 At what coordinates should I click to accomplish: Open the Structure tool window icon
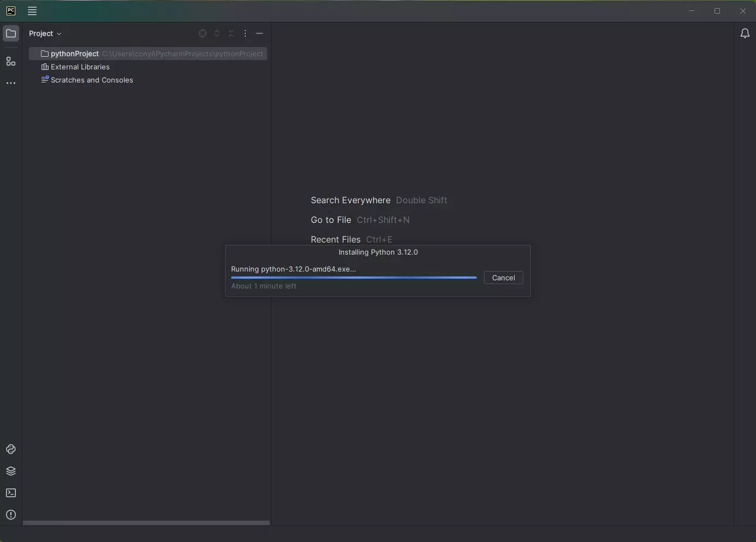click(x=11, y=62)
